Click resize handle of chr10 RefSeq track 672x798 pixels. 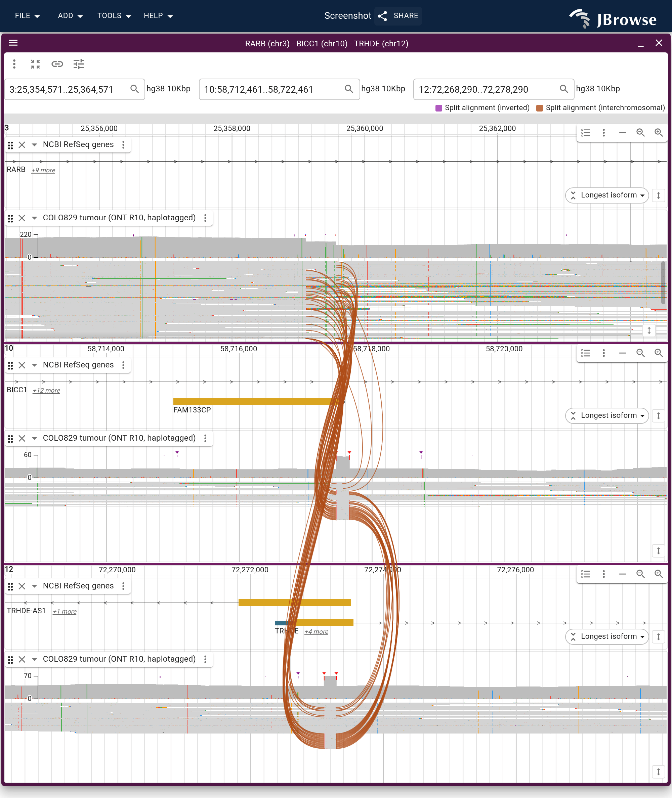click(658, 416)
